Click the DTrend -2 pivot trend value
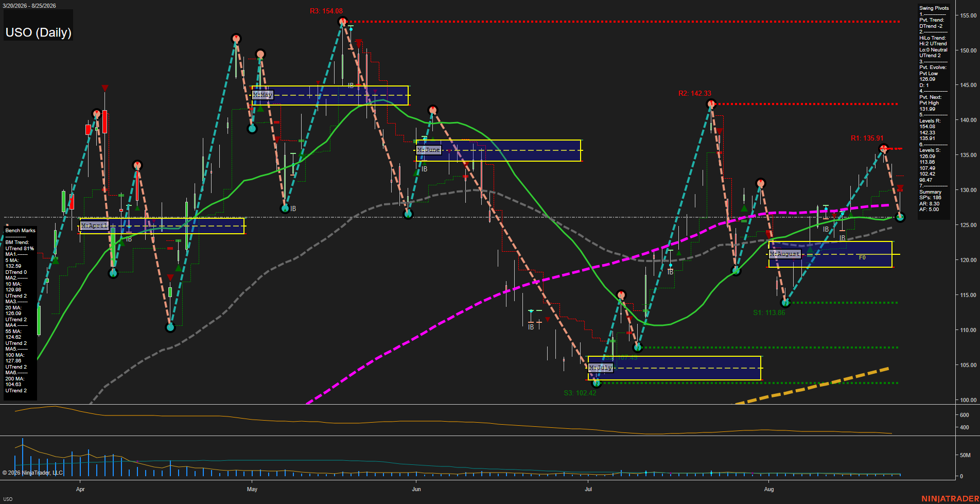This screenshot has height=504, width=980. (x=931, y=26)
